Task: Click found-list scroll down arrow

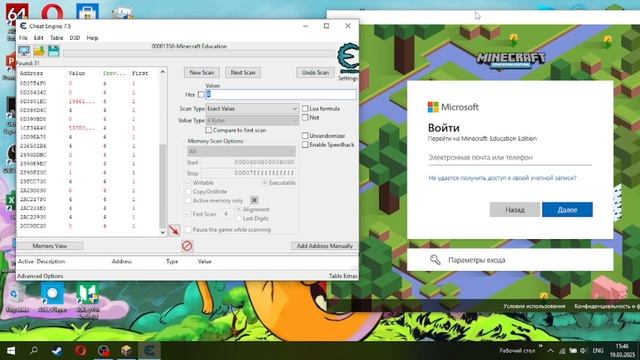Action: (162, 232)
